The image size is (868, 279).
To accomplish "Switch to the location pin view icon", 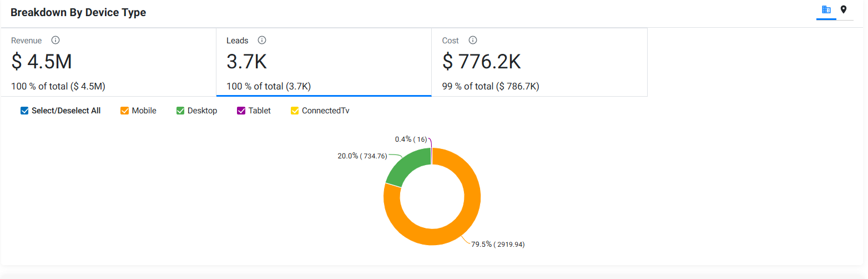I will (844, 9).
